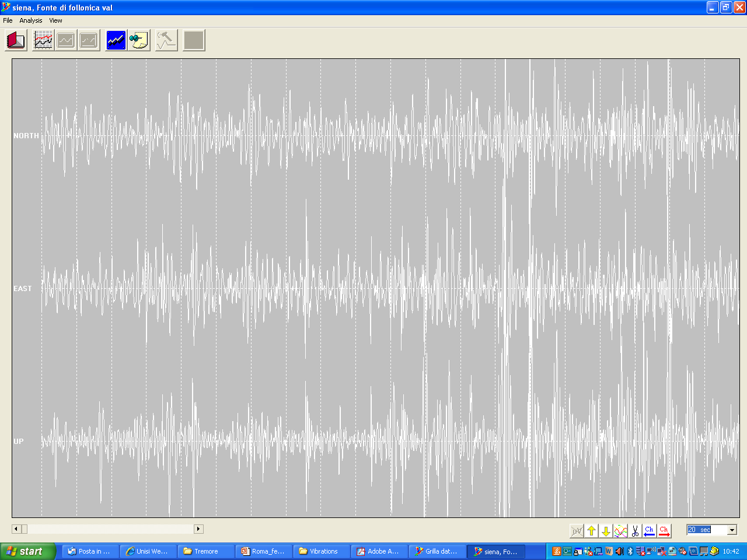Viewport: 747px width, 560px height.
Task: Click the red and black spectrum chart icon
Action: click(43, 40)
